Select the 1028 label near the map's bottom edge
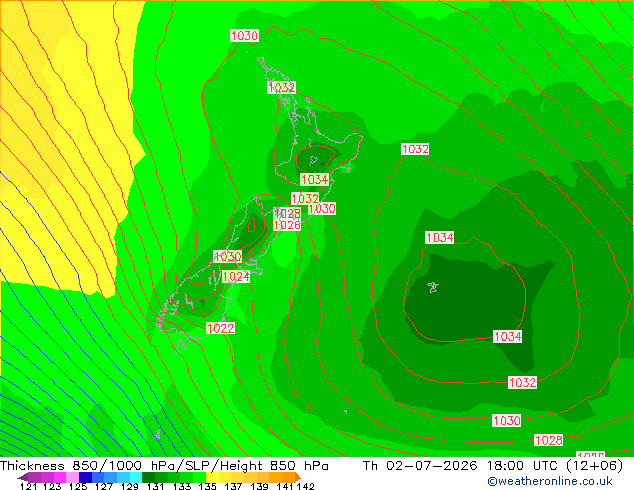The height and width of the screenshot is (490, 634). click(x=548, y=440)
